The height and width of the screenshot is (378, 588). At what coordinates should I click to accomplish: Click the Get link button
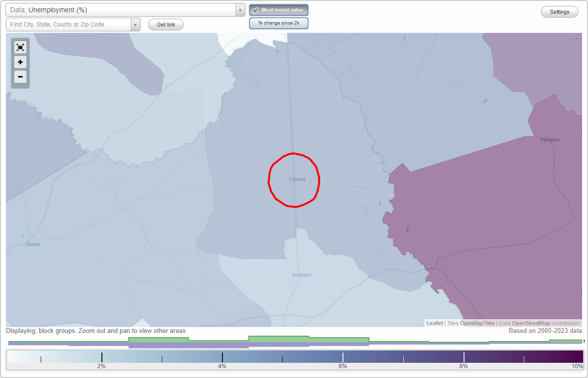click(166, 25)
